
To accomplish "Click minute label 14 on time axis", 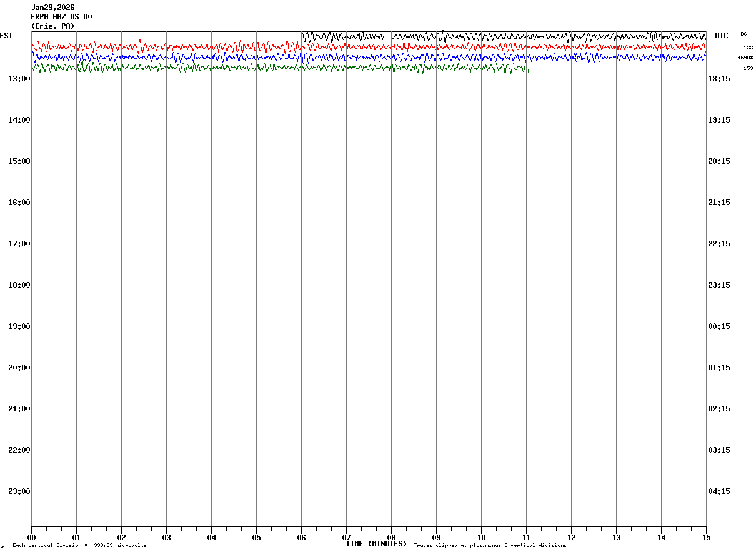I will [661, 537].
